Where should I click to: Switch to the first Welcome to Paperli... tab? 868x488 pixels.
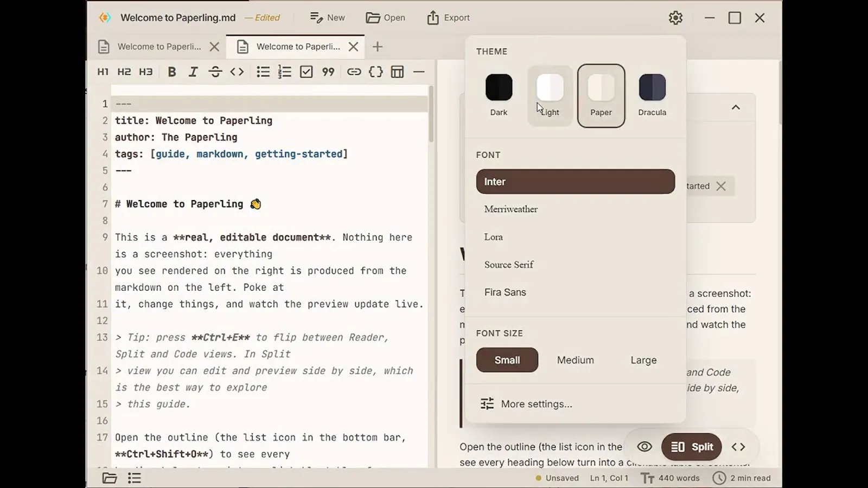[157, 47]
